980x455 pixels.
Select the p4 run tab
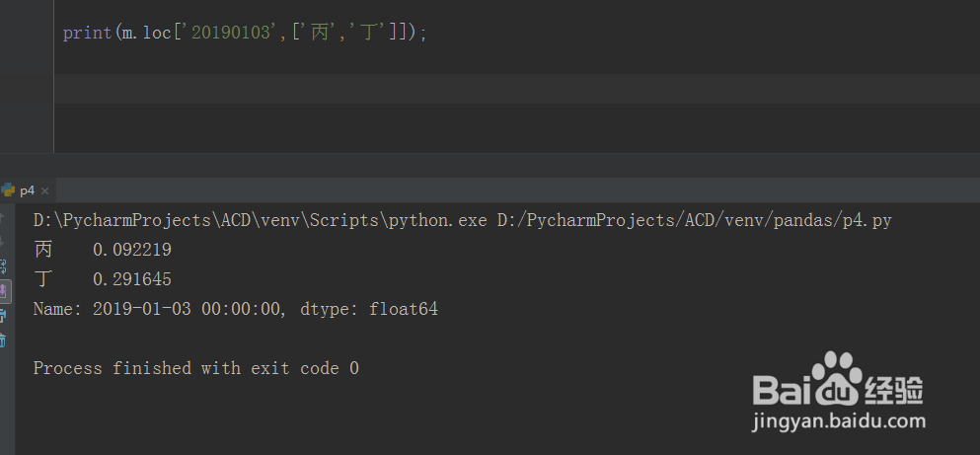pyautogui.click(x=27, y=190)
